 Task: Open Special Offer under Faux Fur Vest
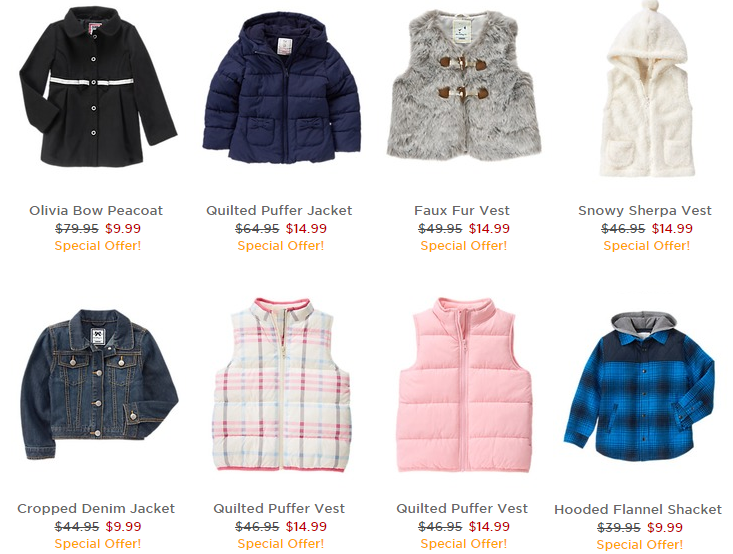pos(464,245)
